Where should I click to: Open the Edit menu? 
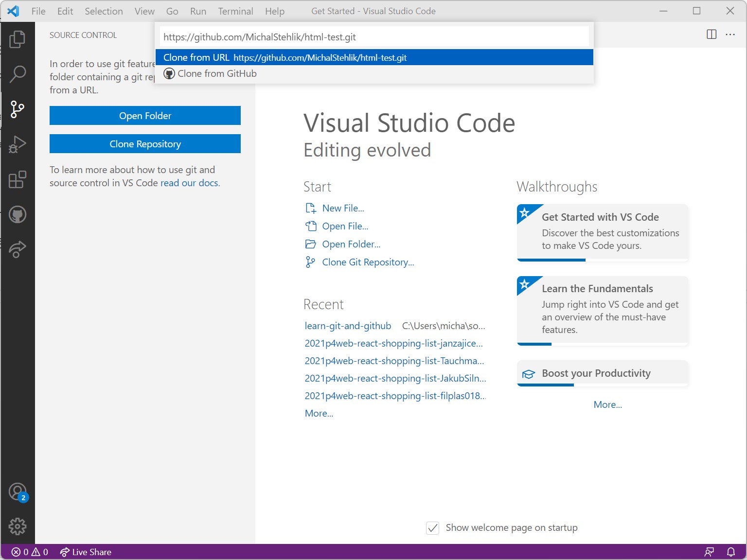(x=65, y=11)
